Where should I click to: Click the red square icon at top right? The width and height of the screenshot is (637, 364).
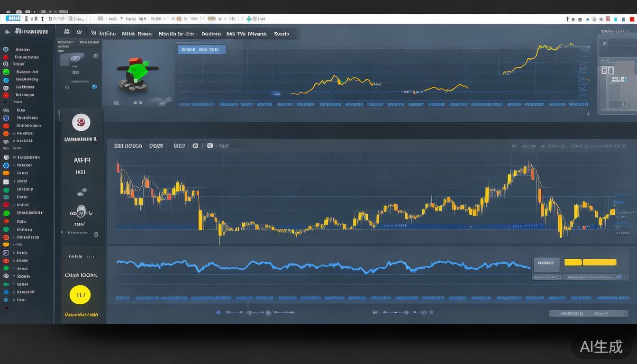click(x=632, y=19)
